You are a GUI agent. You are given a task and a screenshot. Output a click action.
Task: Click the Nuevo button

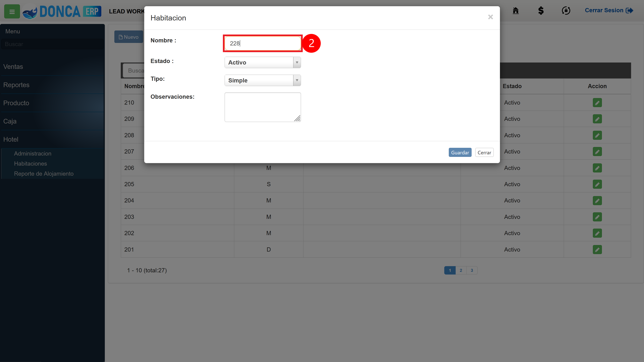click(128, 37)
